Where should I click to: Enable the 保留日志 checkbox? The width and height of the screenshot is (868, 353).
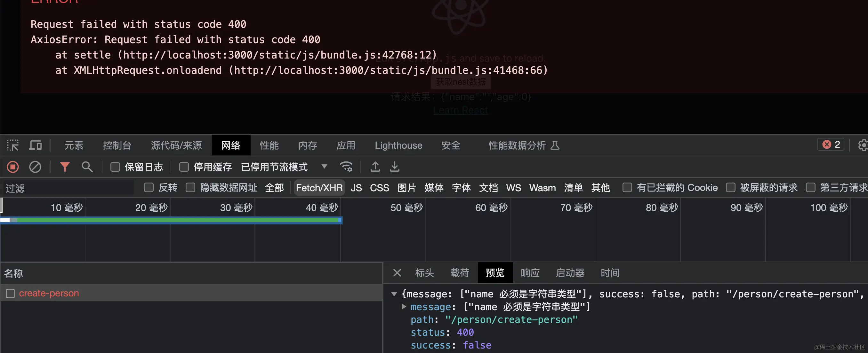115,167
